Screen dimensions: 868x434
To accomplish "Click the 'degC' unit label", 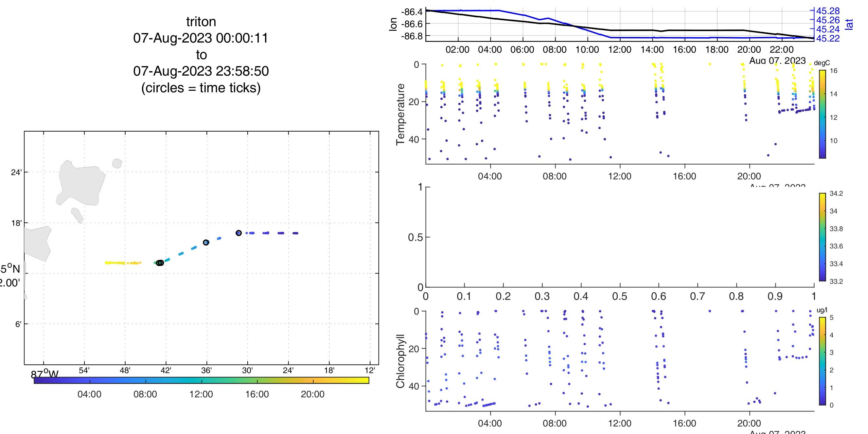I will (x=822, y=63).
